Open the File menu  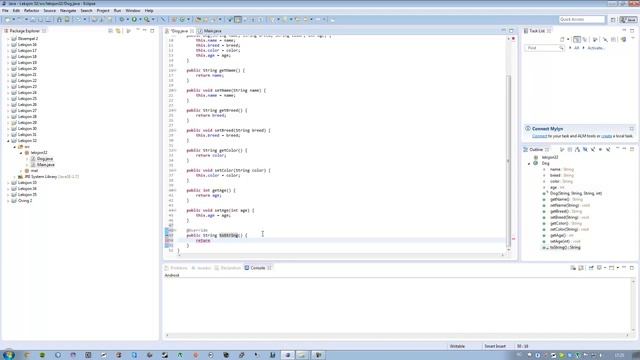(x=5, y=11)
